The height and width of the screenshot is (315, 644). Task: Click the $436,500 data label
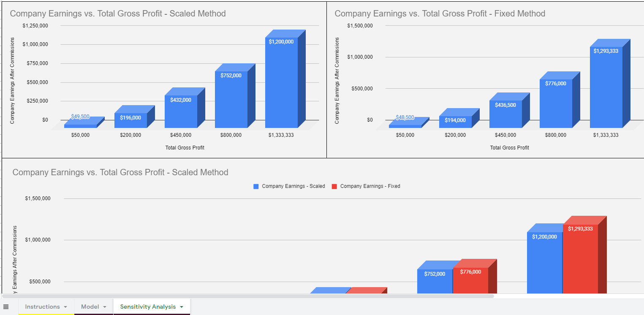tap(505, 105)
